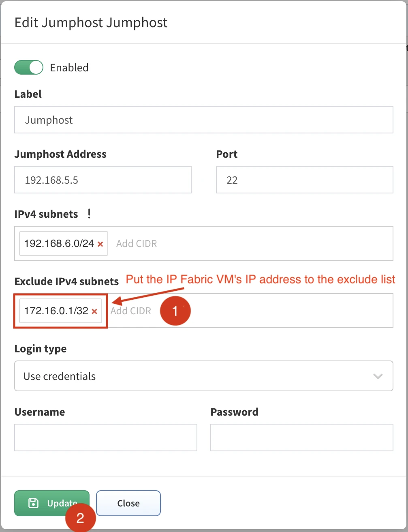Image resolution: width=408 pixels, height=532 pixels.
Task: Open the Login type dropdown showing Use credentials
Action: [x=203, y=376]
